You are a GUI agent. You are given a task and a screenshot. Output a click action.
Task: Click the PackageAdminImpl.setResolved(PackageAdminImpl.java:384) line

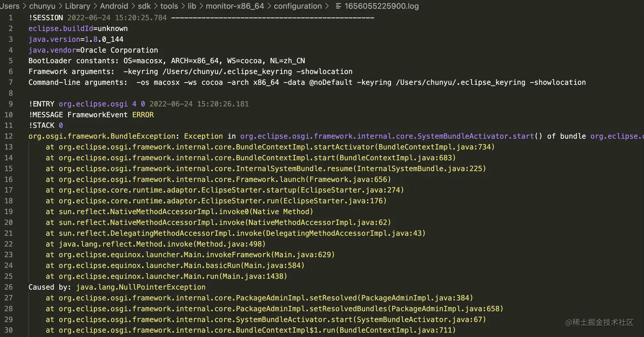point(259,298)
